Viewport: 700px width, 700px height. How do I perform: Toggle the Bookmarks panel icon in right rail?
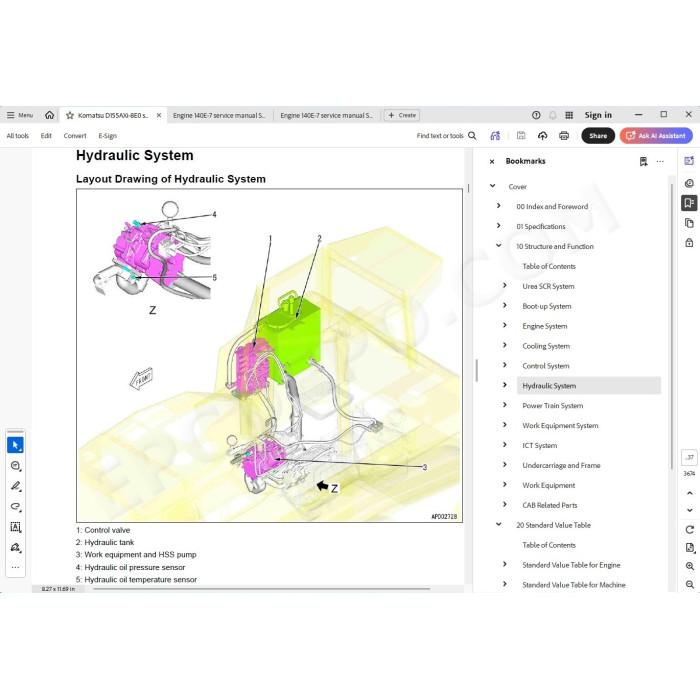pyautogui.click(x=689, y=203)
